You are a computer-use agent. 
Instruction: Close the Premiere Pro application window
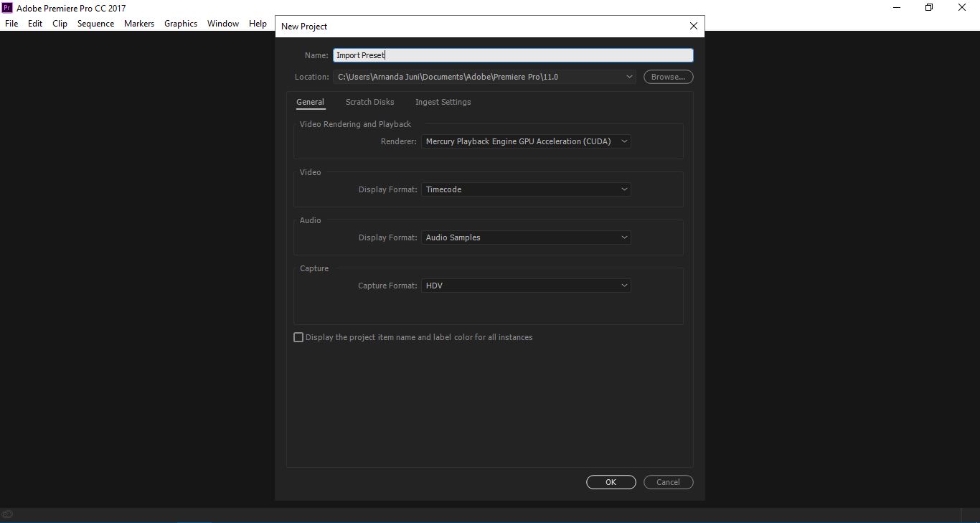pyautogui.click(x=962, y=8)
